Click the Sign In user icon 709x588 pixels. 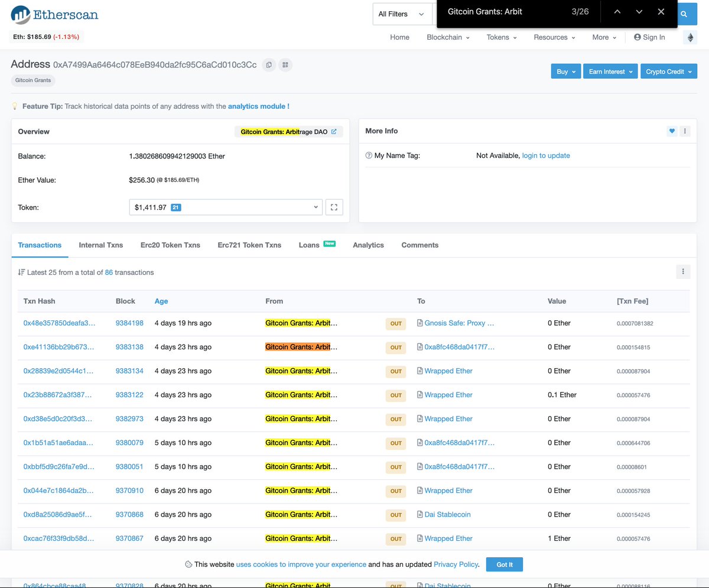coord(637,37)
